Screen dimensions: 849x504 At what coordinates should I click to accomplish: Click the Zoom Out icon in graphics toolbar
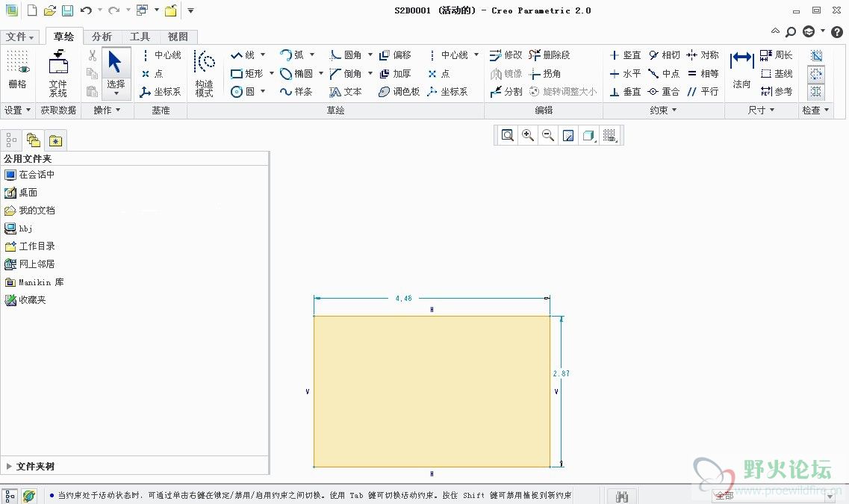point(548,135)
